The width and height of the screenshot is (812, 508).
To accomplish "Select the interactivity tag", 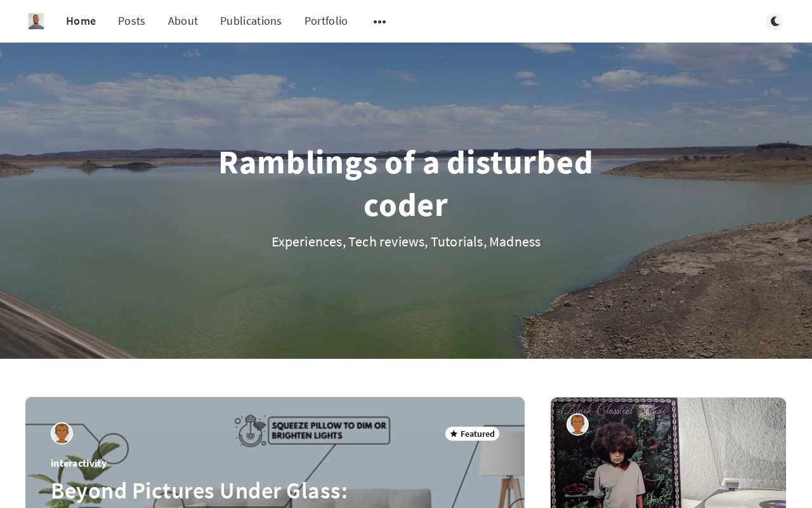I will (79, 464).
